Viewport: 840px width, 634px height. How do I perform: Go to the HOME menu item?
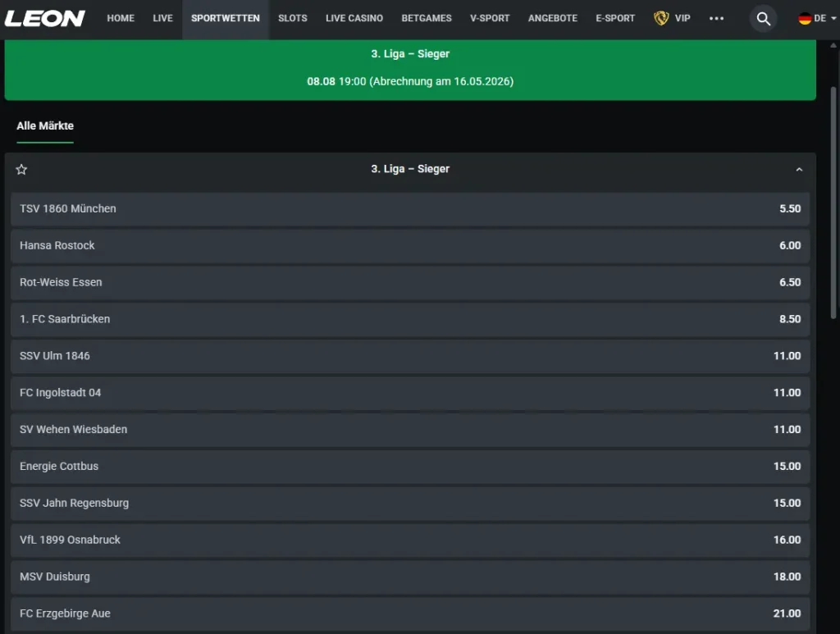pos(121,18)
